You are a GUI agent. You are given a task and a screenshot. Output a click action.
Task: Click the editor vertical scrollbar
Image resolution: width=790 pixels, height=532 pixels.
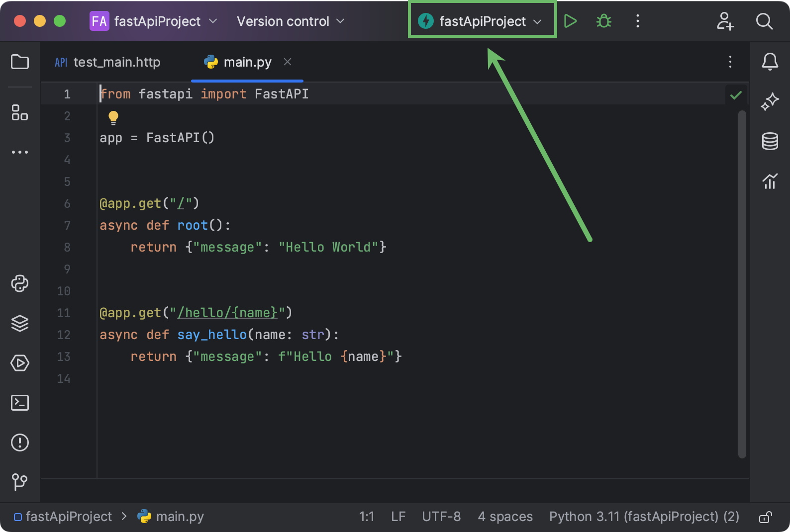(742, 283)
